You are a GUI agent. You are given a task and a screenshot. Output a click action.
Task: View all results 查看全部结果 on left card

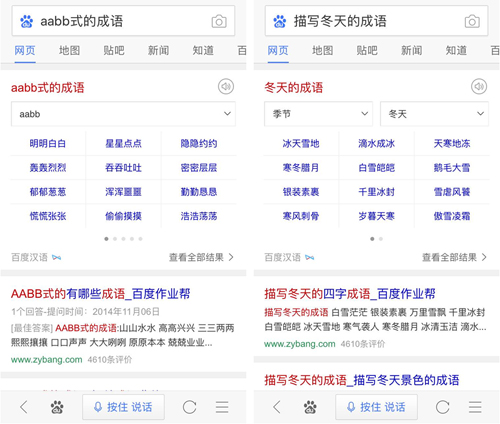(x=201, y=257)
